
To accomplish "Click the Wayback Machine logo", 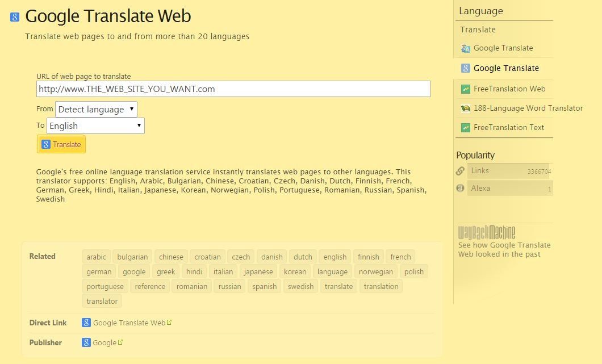I will (487, 233).
